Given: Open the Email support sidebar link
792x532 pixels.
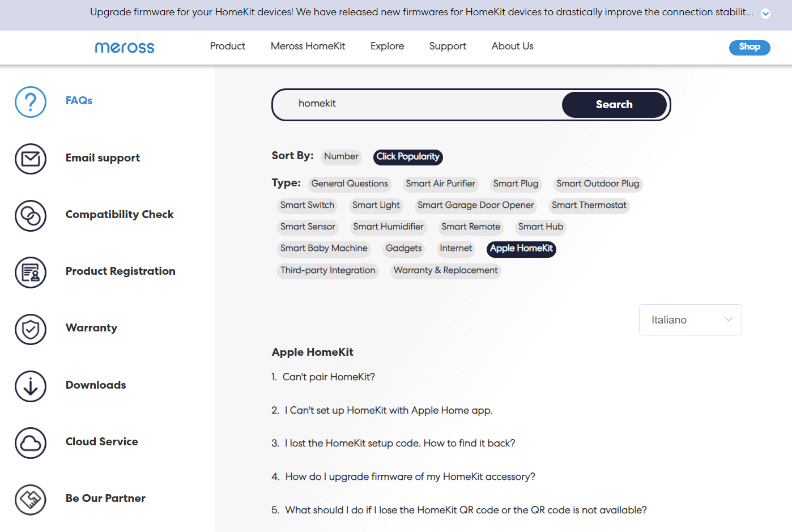Looking at the screenshot, I should pos(103,158).
